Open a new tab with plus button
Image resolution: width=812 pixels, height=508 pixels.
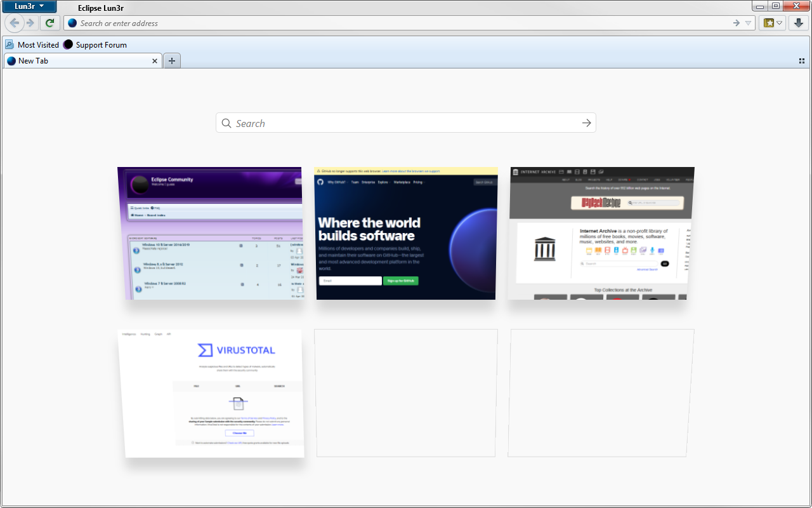(172, 61)
